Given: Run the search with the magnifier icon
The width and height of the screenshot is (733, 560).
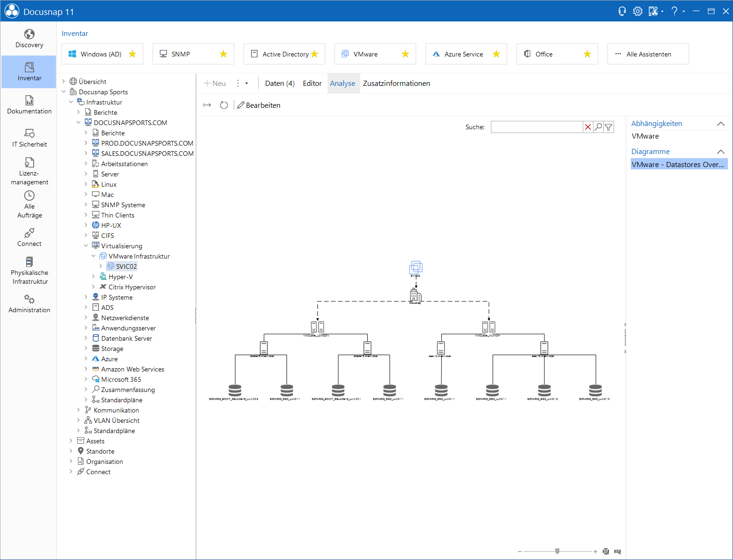Looking at the screenshot, I should [598, 127].
